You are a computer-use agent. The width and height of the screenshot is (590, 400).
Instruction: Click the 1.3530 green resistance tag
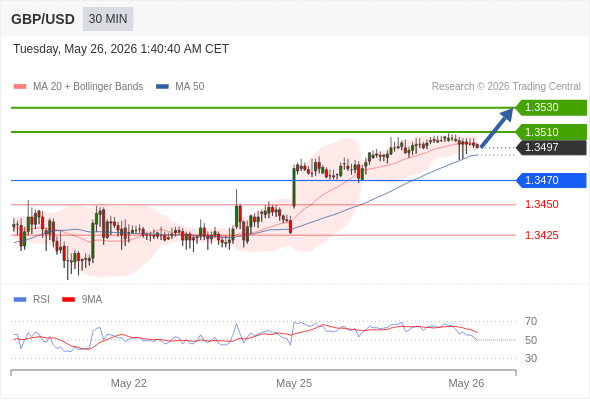coord(551,108)
